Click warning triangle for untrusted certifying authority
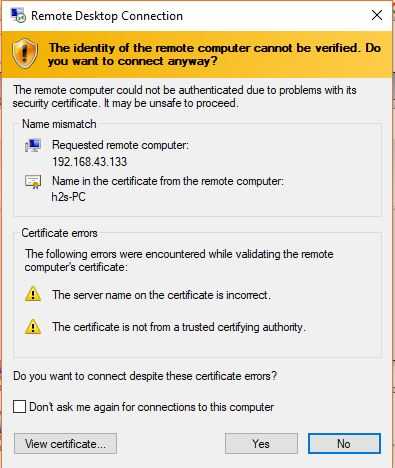 tap(33, 327)
